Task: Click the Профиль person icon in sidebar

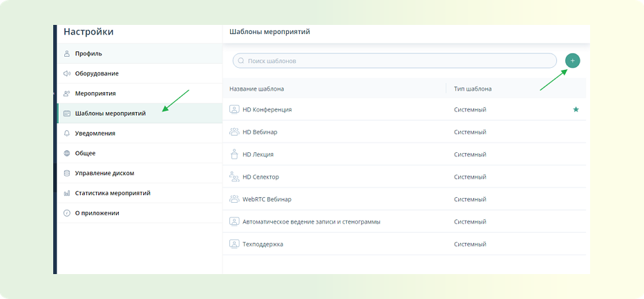Action: pyautogui.click(x=67, y=53)
